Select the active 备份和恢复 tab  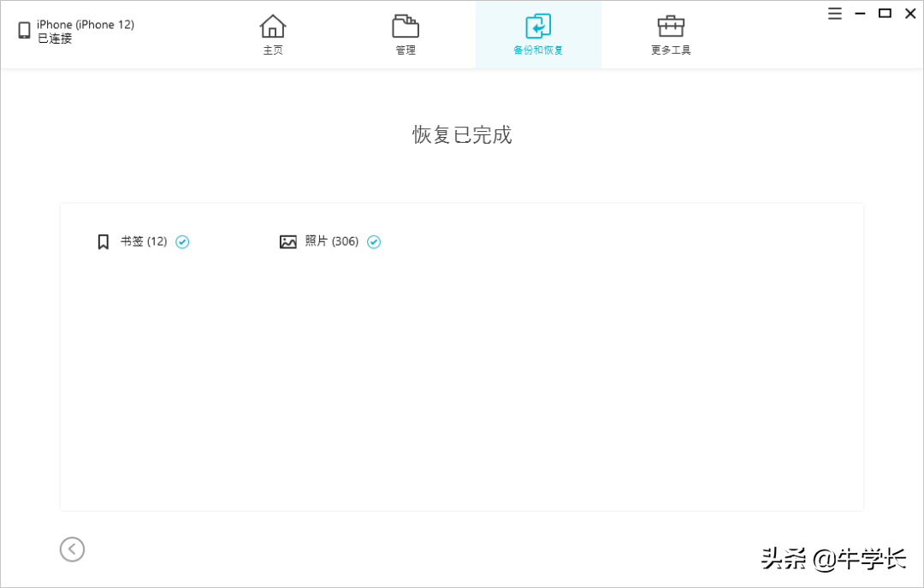pos(538,34)
